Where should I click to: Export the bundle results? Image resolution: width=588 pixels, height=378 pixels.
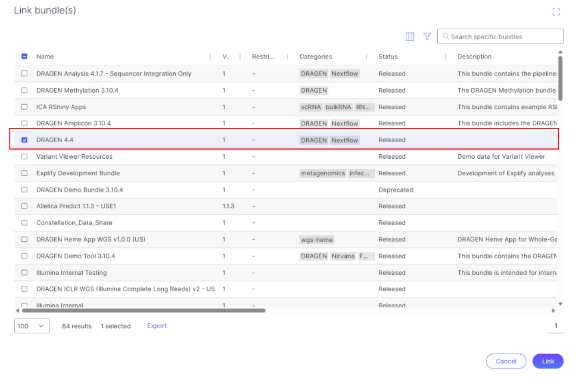coord(157,326)
